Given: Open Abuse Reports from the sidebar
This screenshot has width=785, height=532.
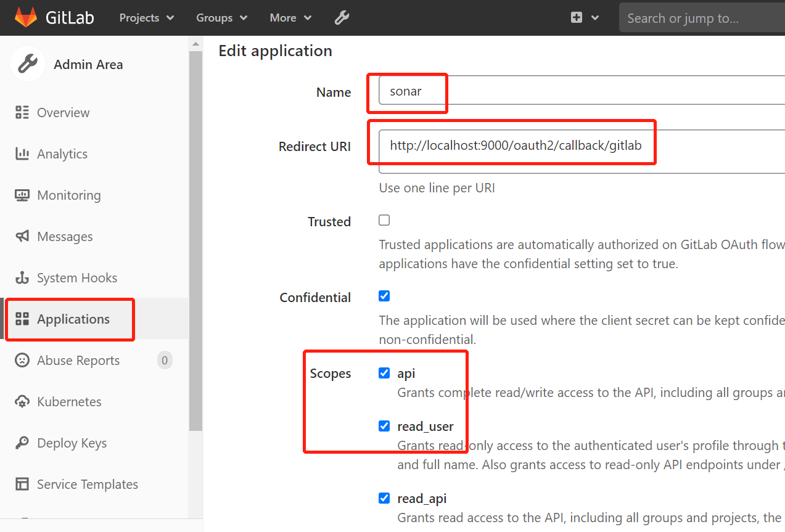Looking at the screenshot, I should (78, 360).
